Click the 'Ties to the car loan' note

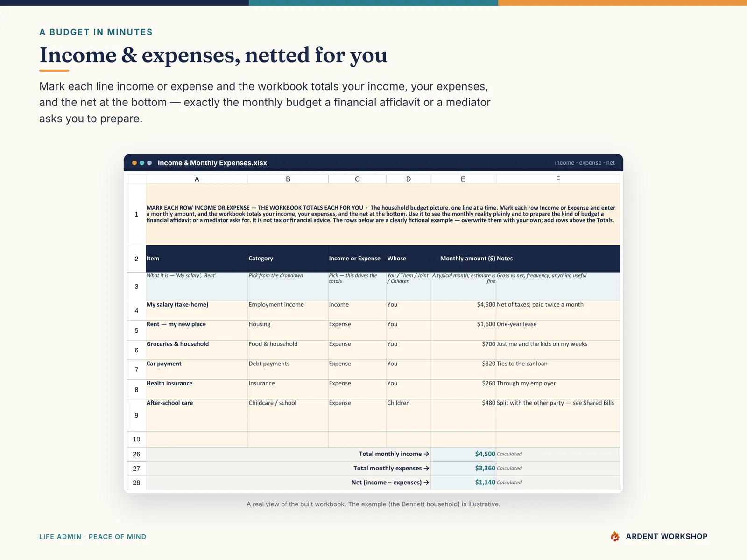point(558,369)
